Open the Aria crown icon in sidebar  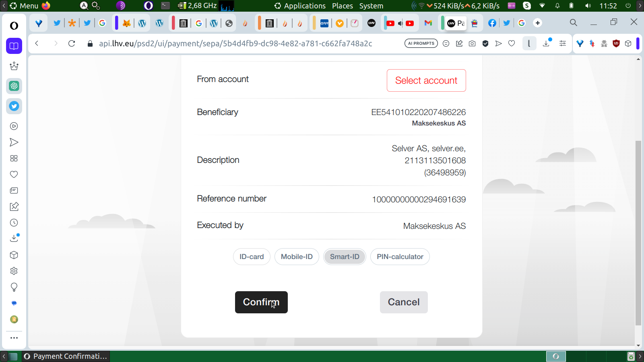(x=14, y=66)
